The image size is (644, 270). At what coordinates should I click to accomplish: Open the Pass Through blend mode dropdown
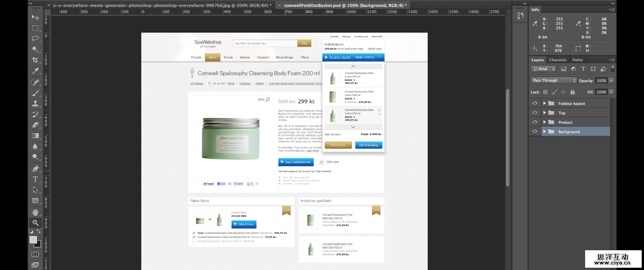coord(553,80)
